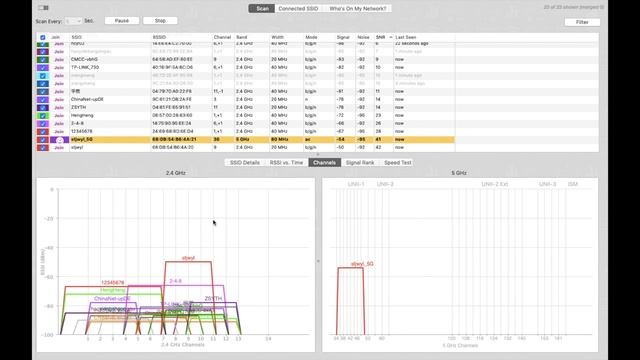
Task: Sort by Last Seen column header
Action: tap(406, 37)
